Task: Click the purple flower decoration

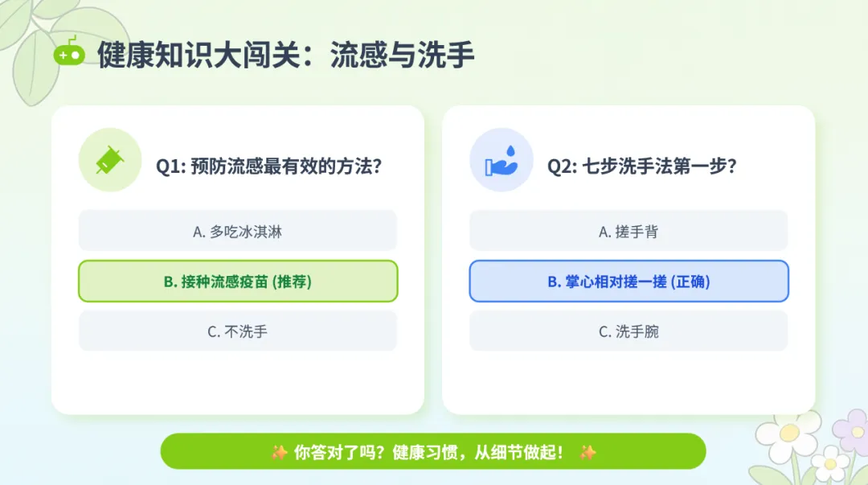Action: tap(853, 432)
